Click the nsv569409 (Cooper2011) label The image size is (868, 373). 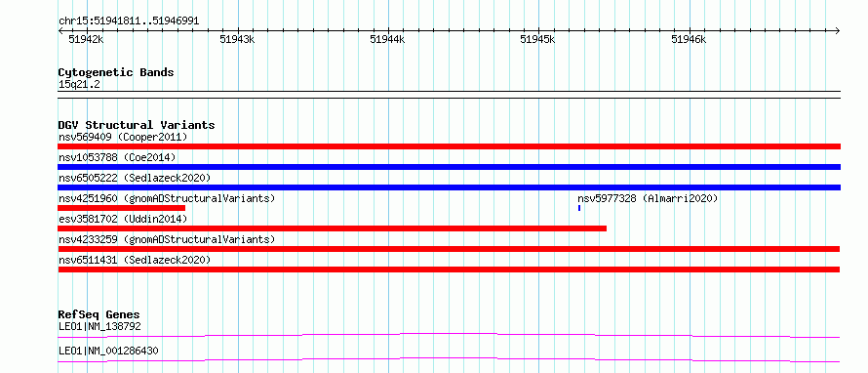pos(123,137)
